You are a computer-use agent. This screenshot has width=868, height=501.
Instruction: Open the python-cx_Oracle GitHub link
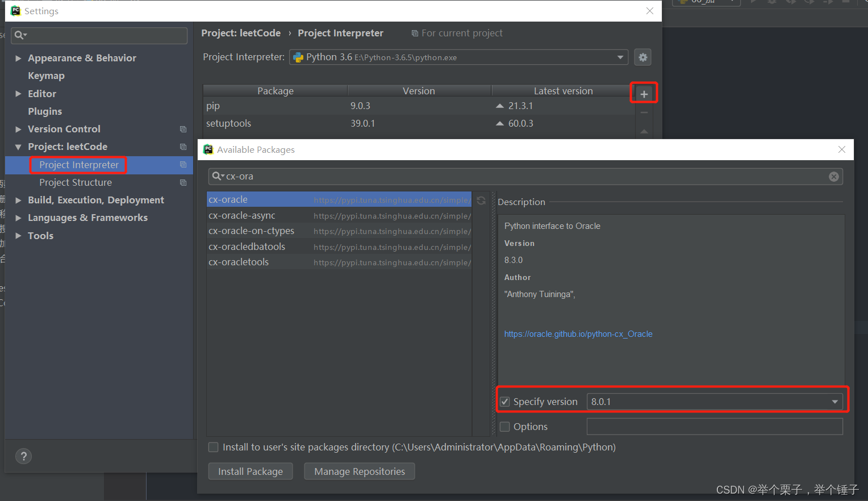578,334
